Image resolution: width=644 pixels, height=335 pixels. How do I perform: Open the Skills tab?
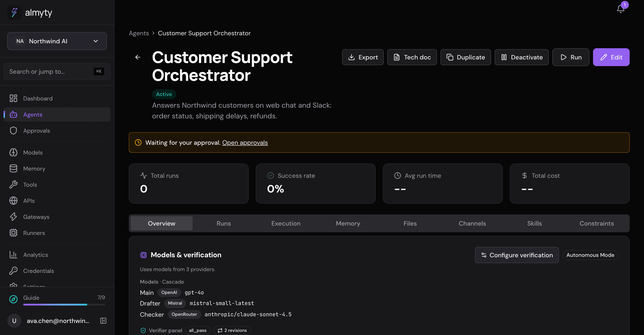click(x=534, y=223)
